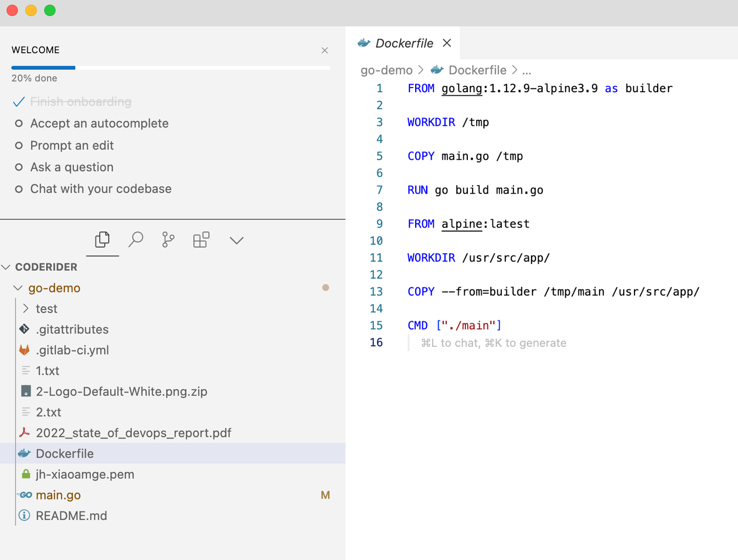
Task: Open README.md from the file tree
Action: [x=71, y=515]
